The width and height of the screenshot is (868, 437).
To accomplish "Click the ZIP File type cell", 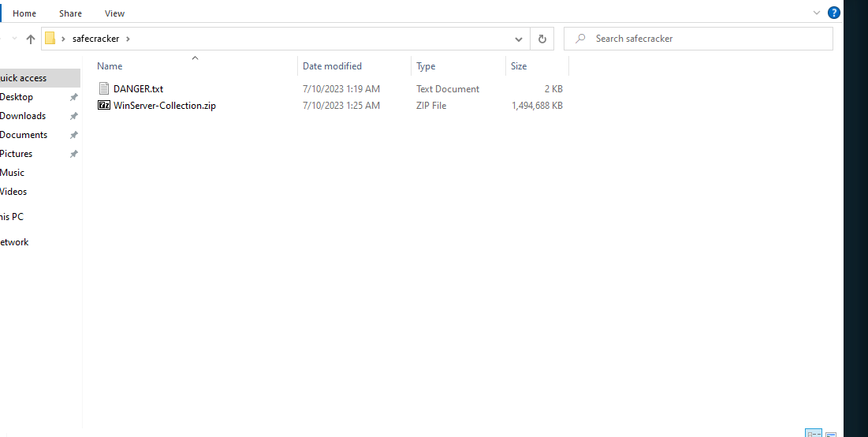I will [431, 105].
